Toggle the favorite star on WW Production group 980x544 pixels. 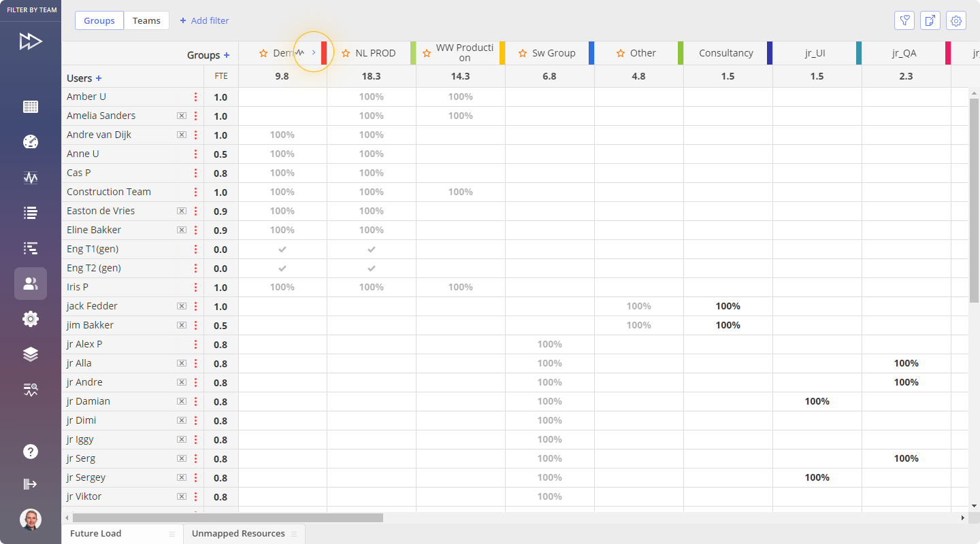[427, 53]
